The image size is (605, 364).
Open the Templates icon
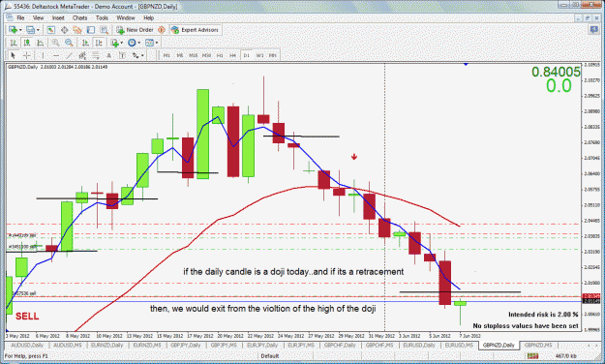[x=149, y=43]
